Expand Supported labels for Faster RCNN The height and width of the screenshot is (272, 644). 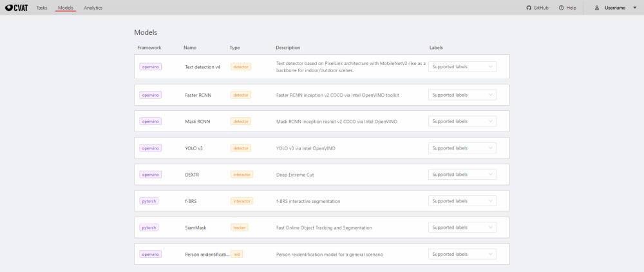pyautogui.click(x=462, y=95)
